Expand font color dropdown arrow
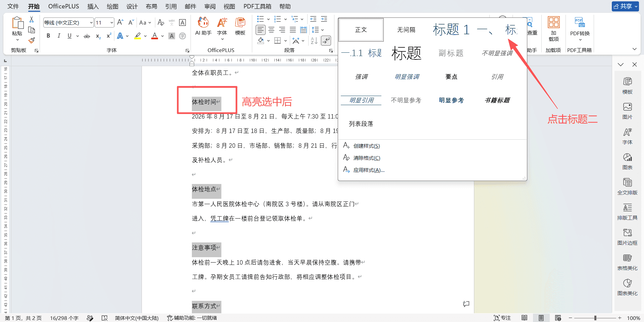The height and width of the screenshot is (322, 644). [162, 36]
